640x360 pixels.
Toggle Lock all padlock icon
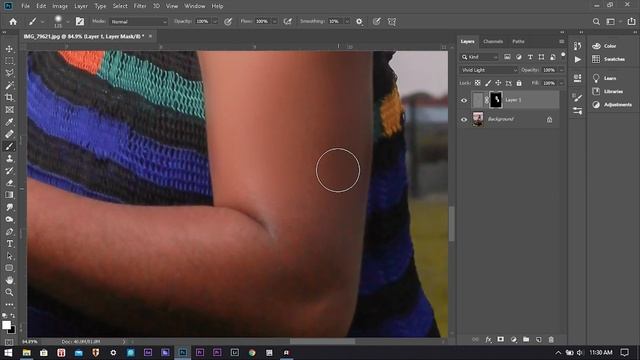tap(519, 83)
